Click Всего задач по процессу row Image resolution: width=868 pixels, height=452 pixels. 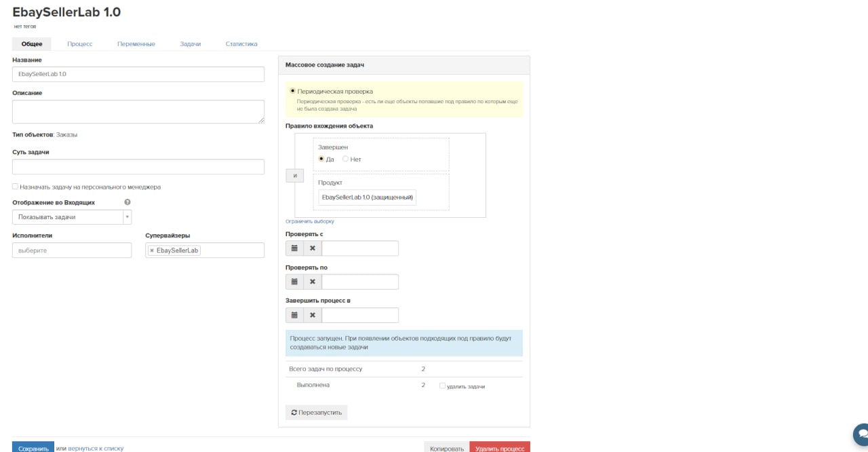pyautogui.click(x=404, y=369)
